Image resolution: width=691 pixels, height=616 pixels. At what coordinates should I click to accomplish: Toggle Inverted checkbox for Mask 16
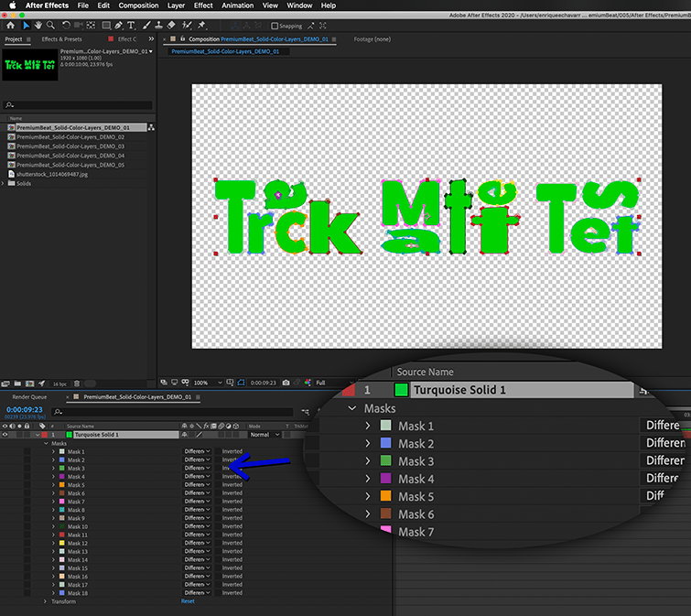coord(219,577)
